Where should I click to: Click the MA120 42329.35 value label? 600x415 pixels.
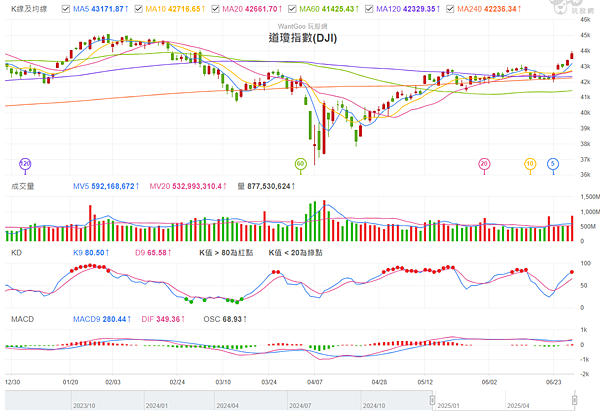point(408,9)
